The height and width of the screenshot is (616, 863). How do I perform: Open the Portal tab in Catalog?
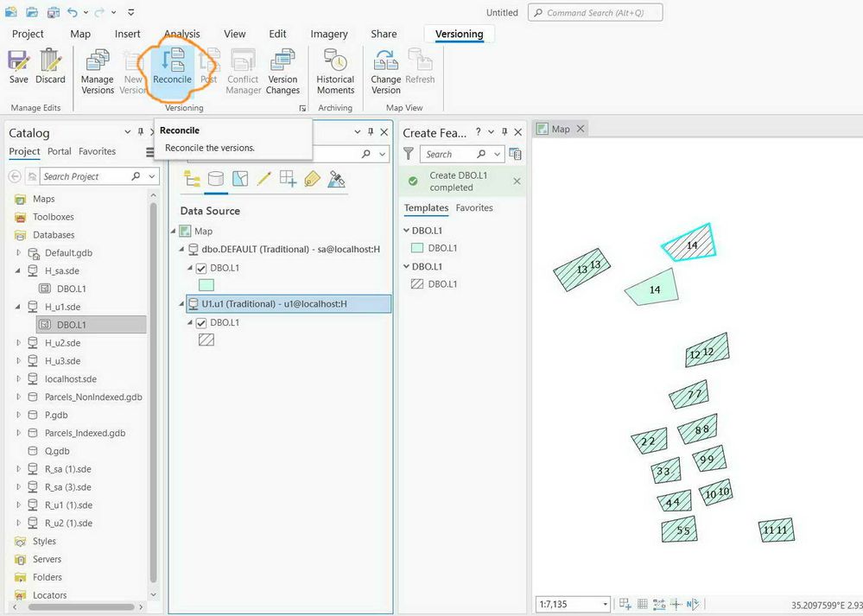[x=60, y=151]
